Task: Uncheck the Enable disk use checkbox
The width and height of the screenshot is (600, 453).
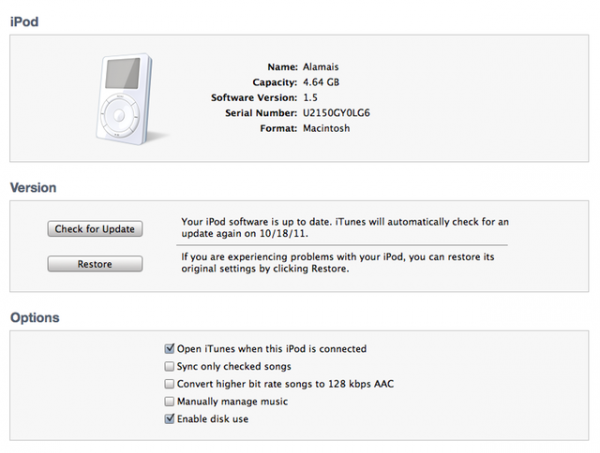Action: [169, 419]
